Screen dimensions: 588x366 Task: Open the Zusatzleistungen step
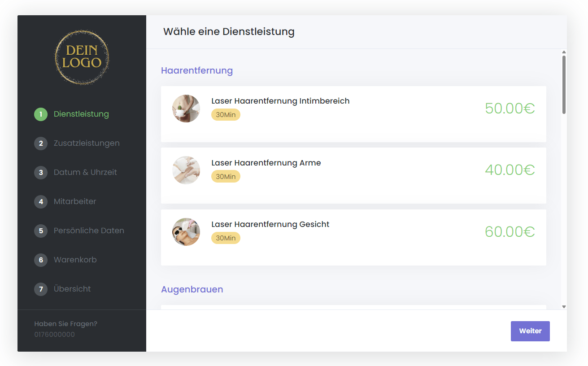point(87,144)
